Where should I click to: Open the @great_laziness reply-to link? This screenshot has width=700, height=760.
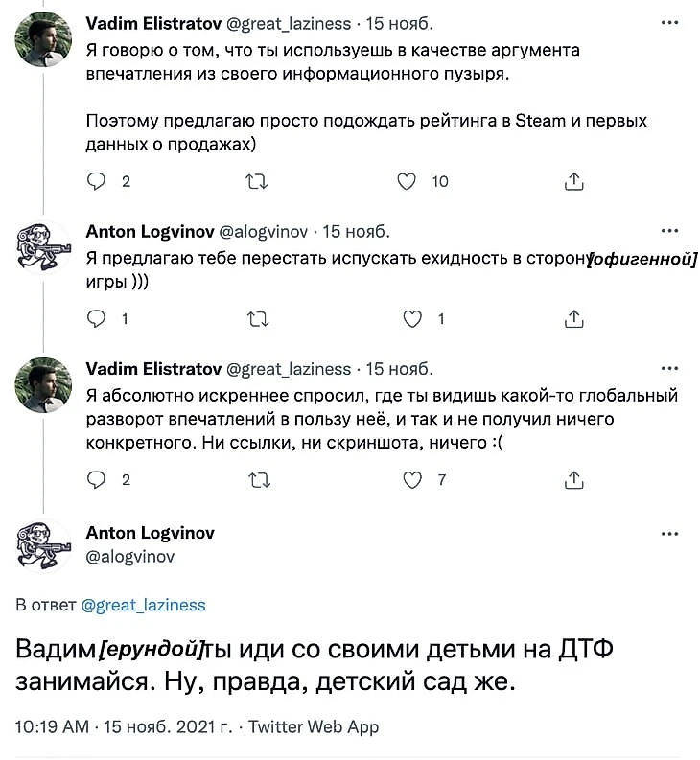[x=143, y=605]
